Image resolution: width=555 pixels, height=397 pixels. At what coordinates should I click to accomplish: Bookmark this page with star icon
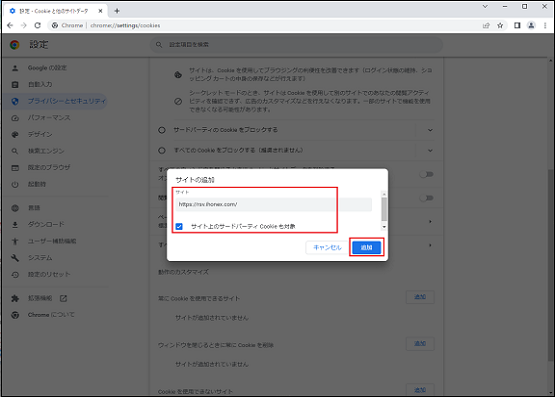pyautogui.click(x=500, y=25)
